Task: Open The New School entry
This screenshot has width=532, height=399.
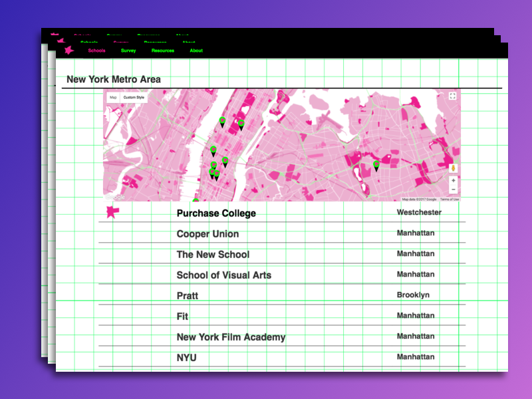Action: [213, 255]
